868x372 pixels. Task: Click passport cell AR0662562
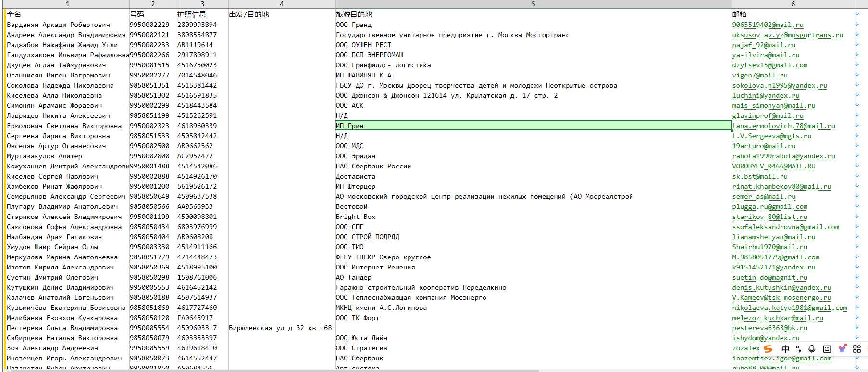click(x=195, y=146)
